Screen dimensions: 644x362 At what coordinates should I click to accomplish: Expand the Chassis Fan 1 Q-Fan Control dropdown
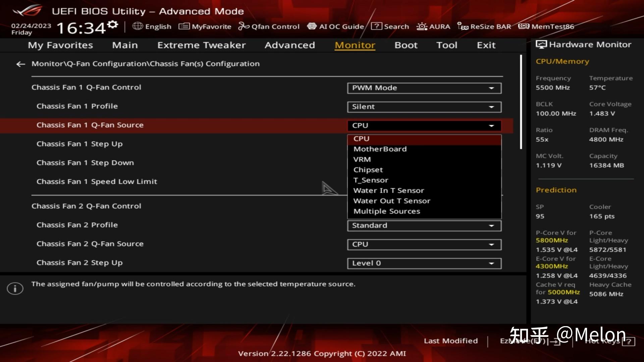[x=424, y=88]
